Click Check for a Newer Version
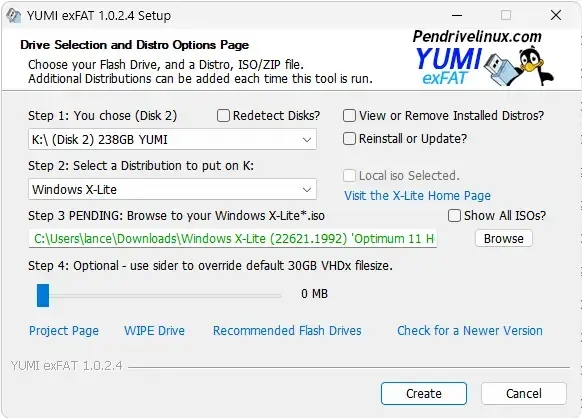Image resolution: width=582 pixels, height=418 pixels. click(x=470, y=330)
